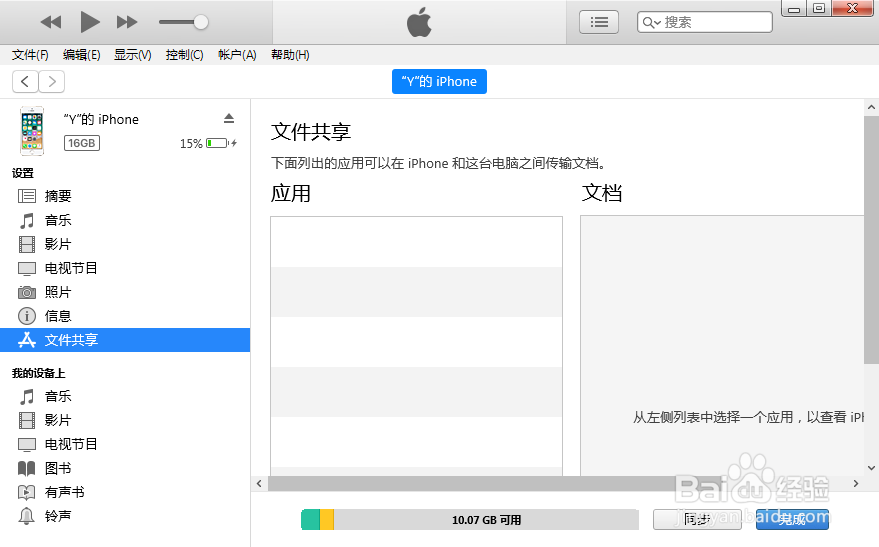Click the vertical scrollbar up arrow
This screenshot has width=879, height=547.
(x=871, y=107)
